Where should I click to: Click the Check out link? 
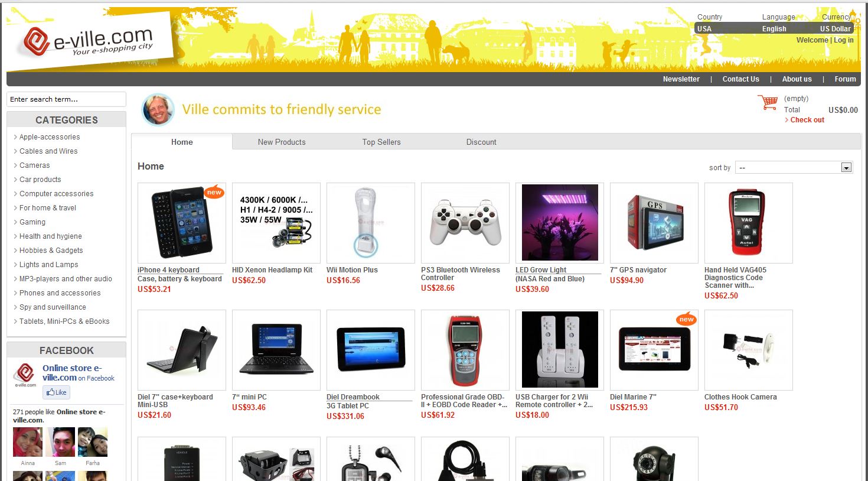[x=807, y=120]
